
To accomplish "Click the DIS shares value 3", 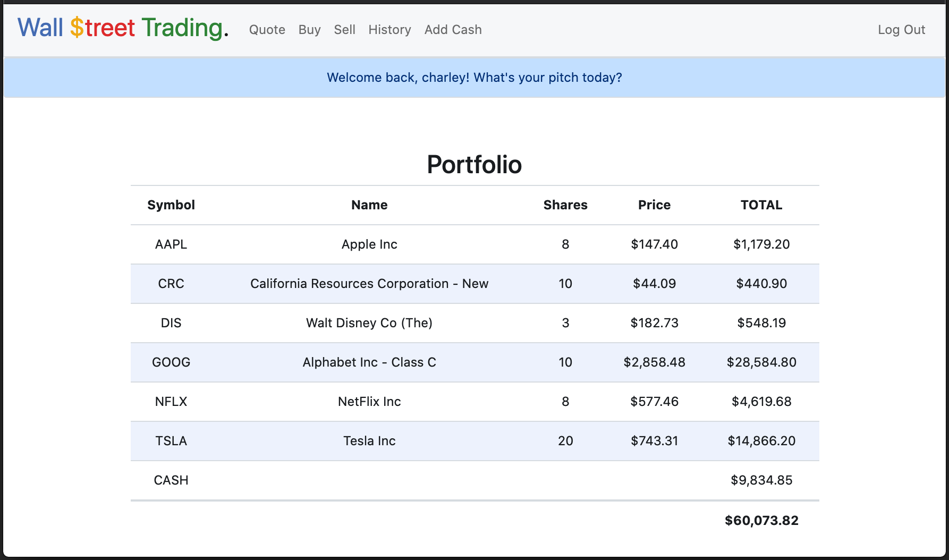I will 565,323.
